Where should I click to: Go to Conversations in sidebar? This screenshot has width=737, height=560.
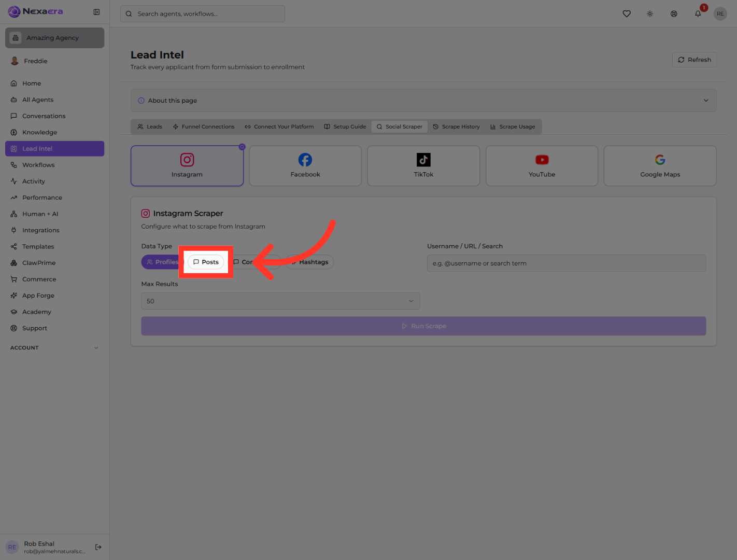(54, 116)
